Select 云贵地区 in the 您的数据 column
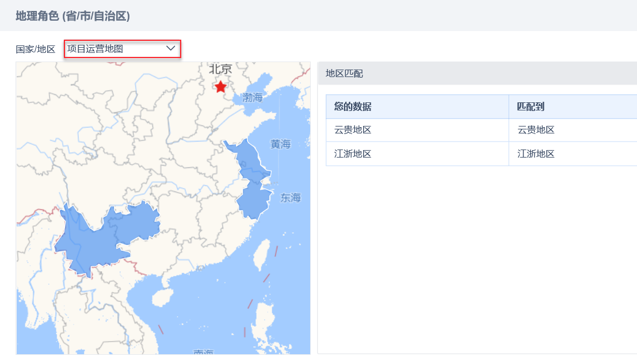 pyautogui.click(x=353, y=130)
